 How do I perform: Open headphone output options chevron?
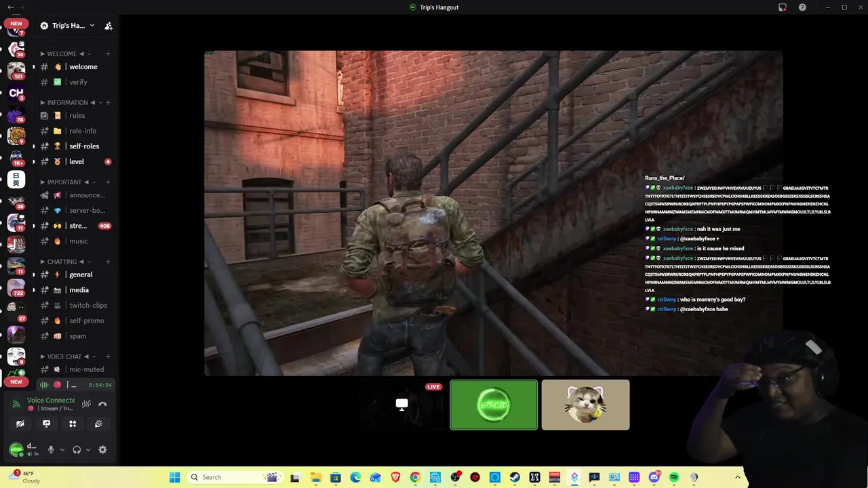(x=88, y=449)
